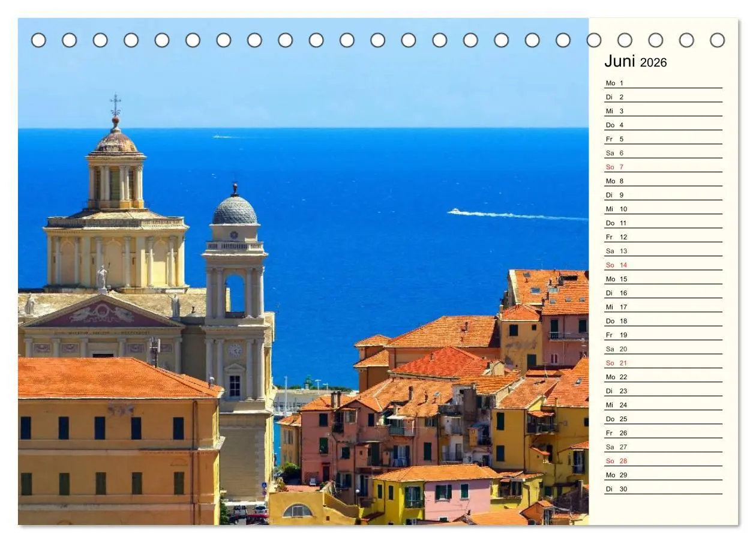Image resolution: width=756 pixels, height=543 pixels.
Task: Select the row 'Sa 6'
Action: [x=663, y=153]
